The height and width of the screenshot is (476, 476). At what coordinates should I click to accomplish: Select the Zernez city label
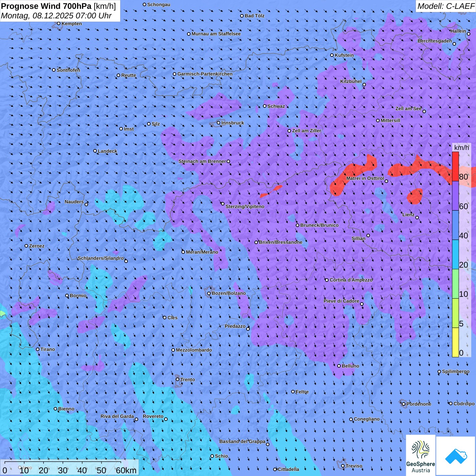point(37,246)
